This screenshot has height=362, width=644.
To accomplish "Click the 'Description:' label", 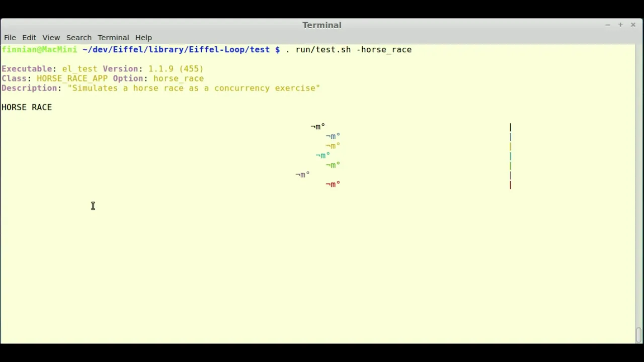I will (x=32, y=88).
